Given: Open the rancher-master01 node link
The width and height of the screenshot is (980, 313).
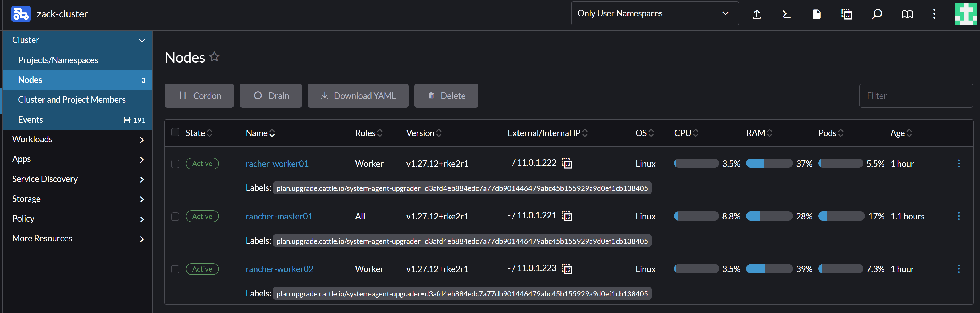Looking at the screenshot, I should [x=279, y=216].
